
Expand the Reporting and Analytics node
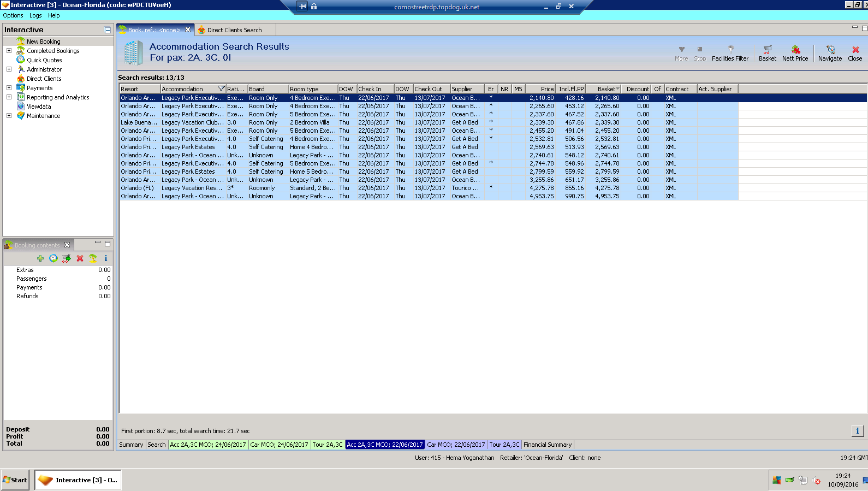coord(9,97)
